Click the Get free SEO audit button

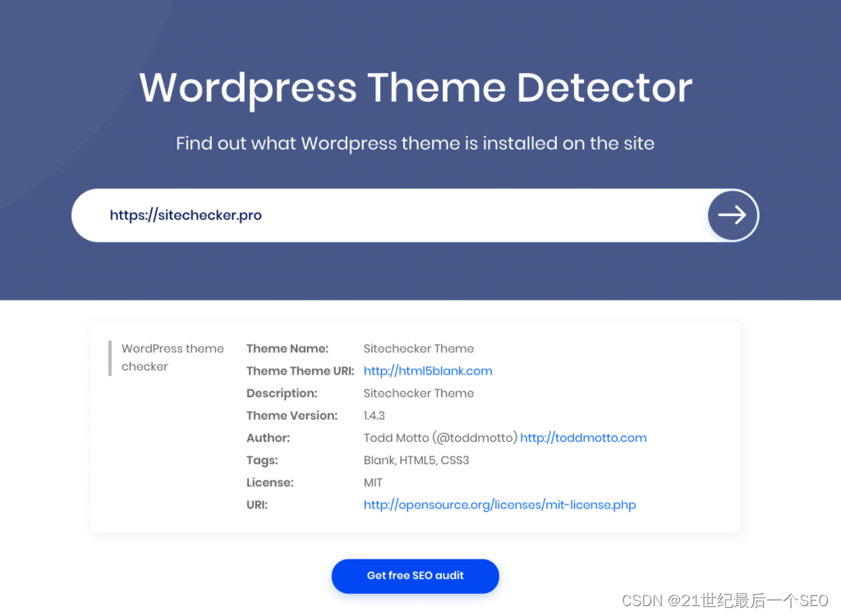[415, 576]
